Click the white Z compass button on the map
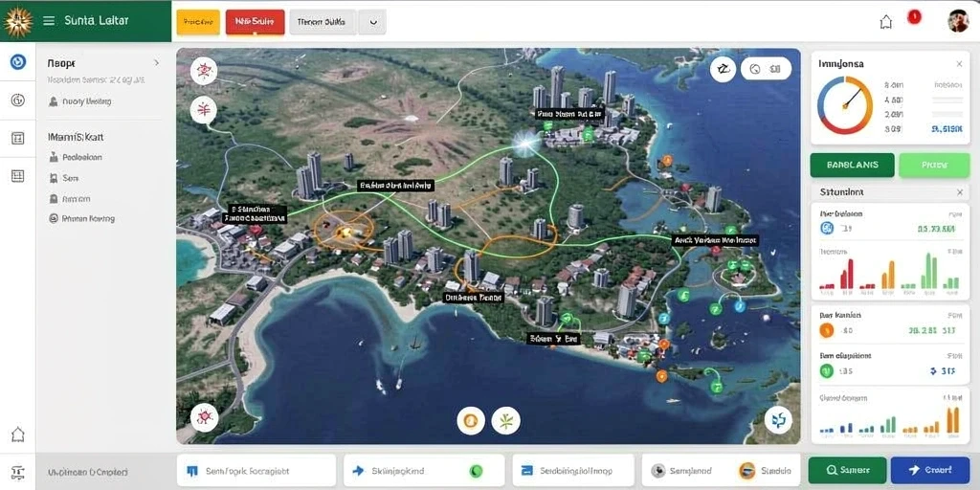 click(x=723, y=69)
